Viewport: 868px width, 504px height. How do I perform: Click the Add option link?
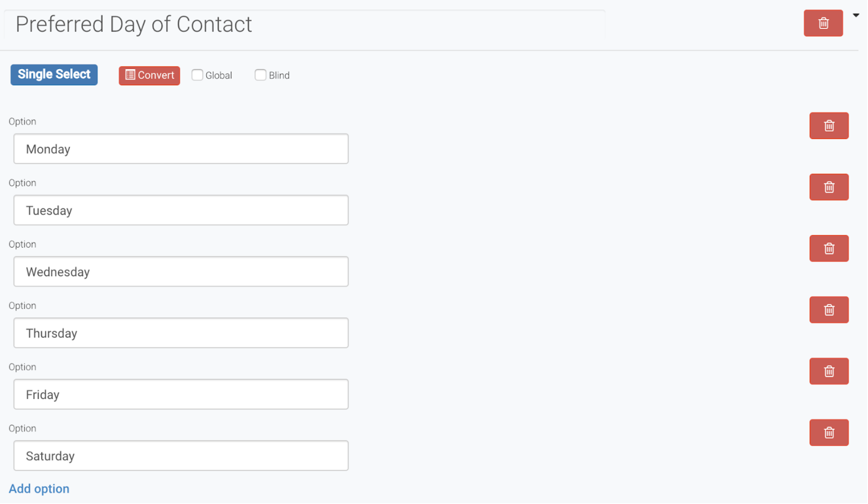39,489
